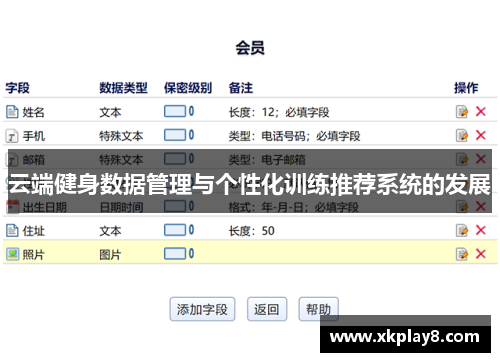Click the note 长度：50
The image size is (500, 362).
coord(251,231)
